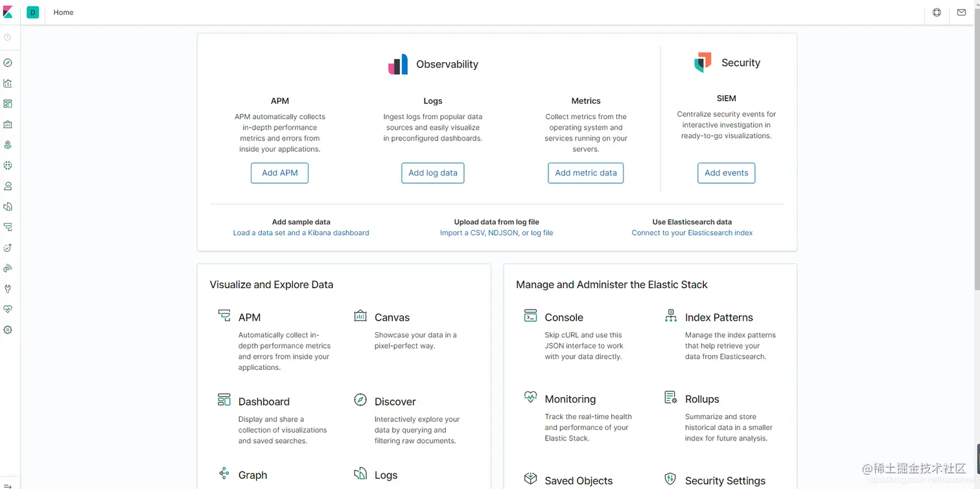The height and width of the screenshot is (489, 980).
Task: Open Visualize from the sidebar chart icon
Action: (8, 84)
